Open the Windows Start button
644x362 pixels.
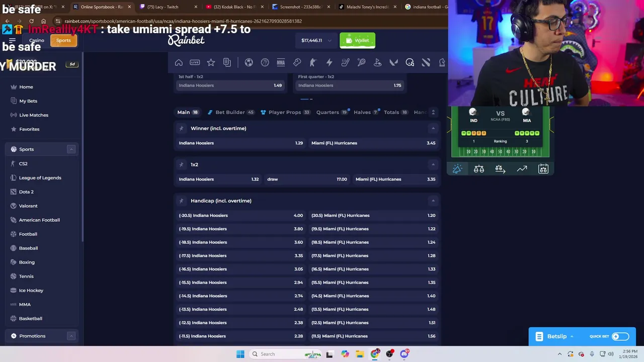point(240,354)
